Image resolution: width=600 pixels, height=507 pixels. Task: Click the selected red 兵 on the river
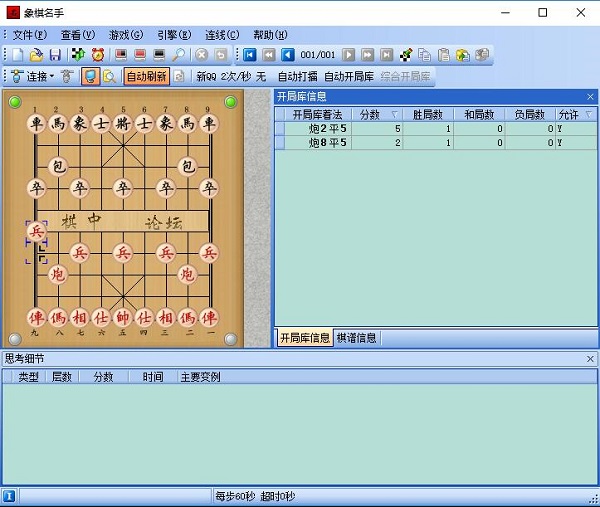pyautogui.click(x=37, y=231)
